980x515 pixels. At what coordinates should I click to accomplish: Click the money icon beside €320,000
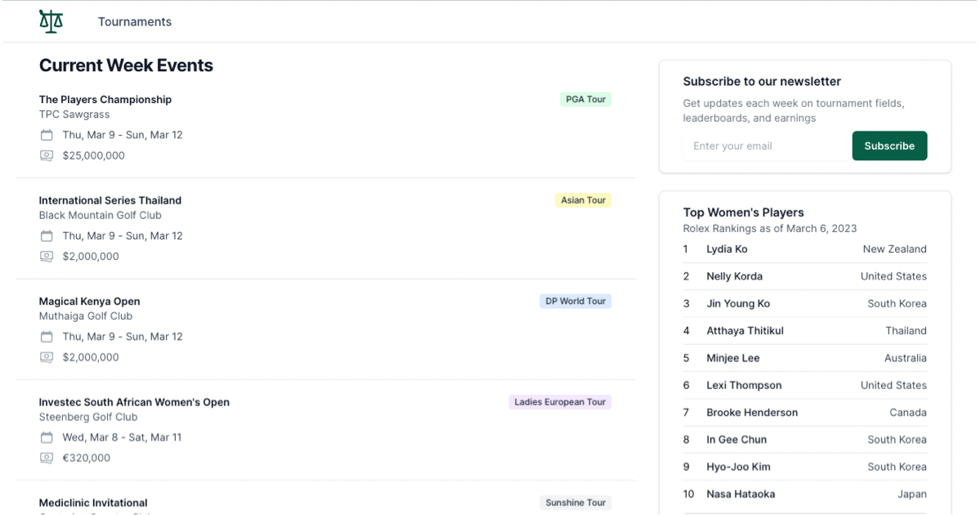[47, 458]
